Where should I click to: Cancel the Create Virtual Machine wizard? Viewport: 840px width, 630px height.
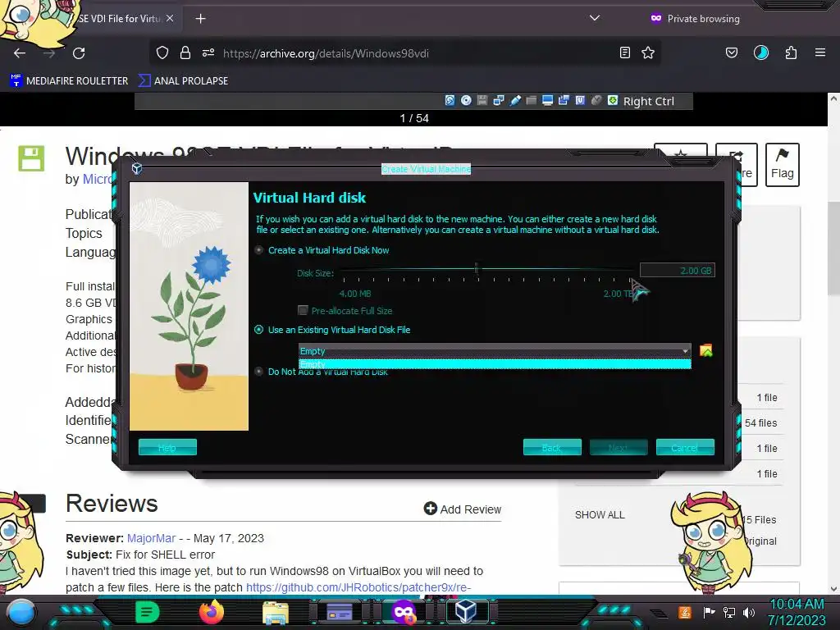pyautogui.click(x=685, y=447)
